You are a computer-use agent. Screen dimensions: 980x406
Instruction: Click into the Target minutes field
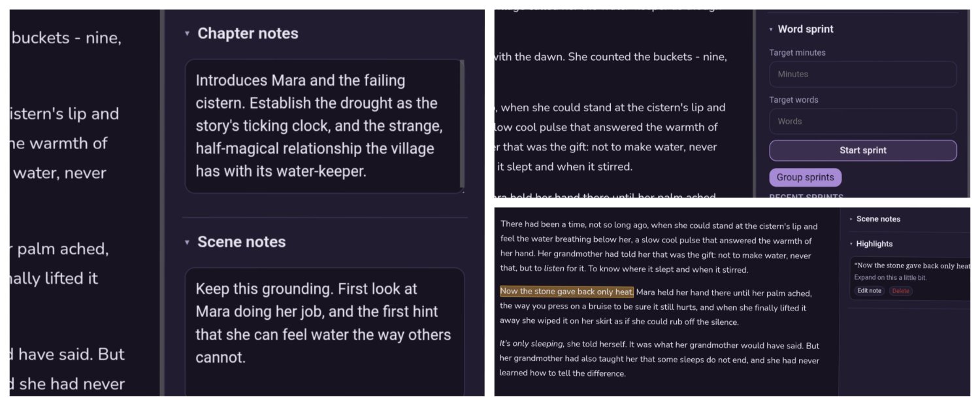coord(862,74)
